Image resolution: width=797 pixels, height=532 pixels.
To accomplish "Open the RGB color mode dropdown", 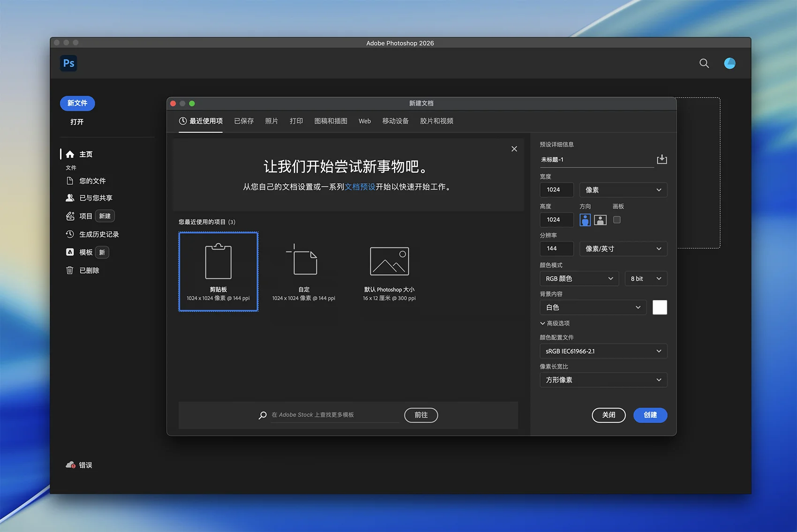I will click(579, 278).
